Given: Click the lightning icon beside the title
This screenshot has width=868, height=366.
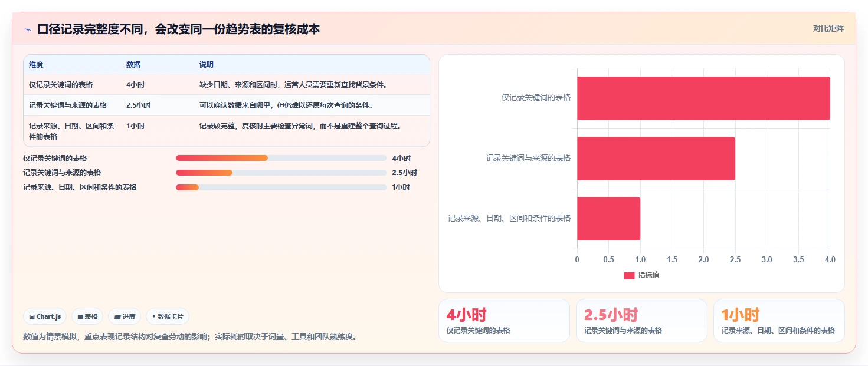Looking at the screenshot, I should click(x=28, y=29).
